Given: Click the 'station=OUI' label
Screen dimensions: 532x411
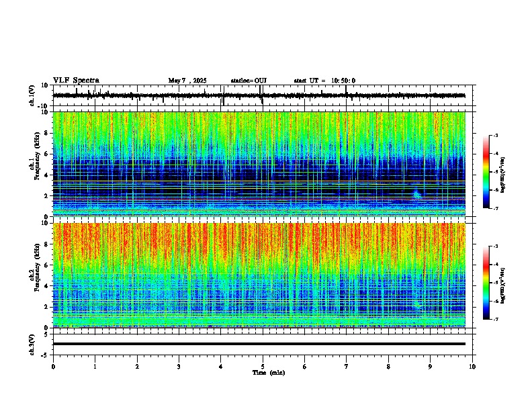Looking at the screenshot, I should pos(249,81).
